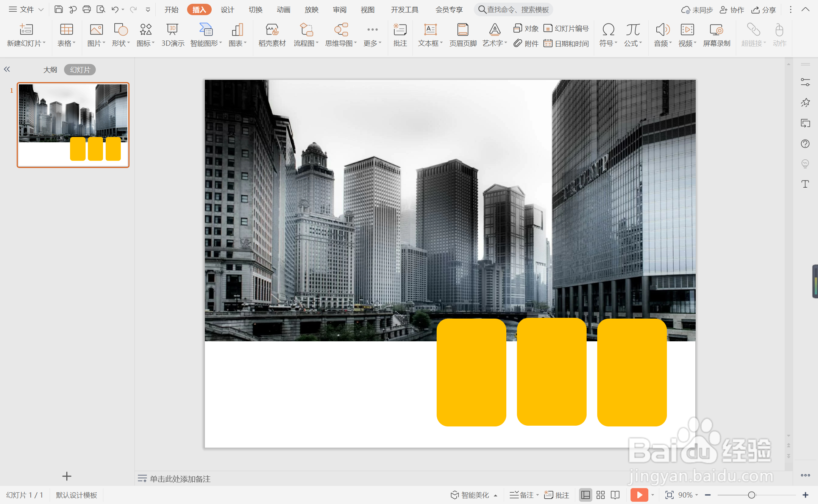This screenshot has height=504, width=818.
Task: Open the 设计 (Design) tab
Action: [228, 9]
